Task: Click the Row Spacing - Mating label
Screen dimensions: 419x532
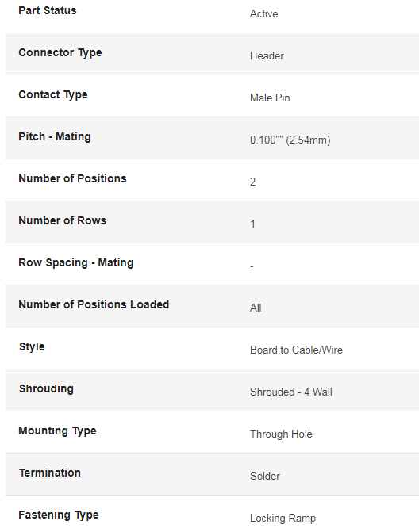Action: [x=75, y=263]
